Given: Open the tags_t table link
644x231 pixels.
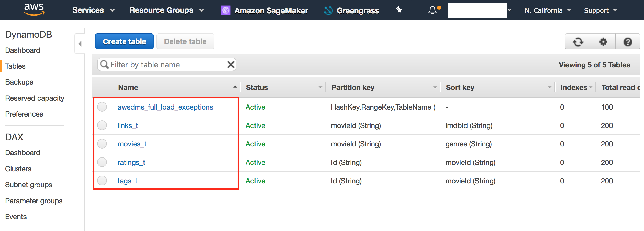Looking at the screenshot, I should point(127,181).
